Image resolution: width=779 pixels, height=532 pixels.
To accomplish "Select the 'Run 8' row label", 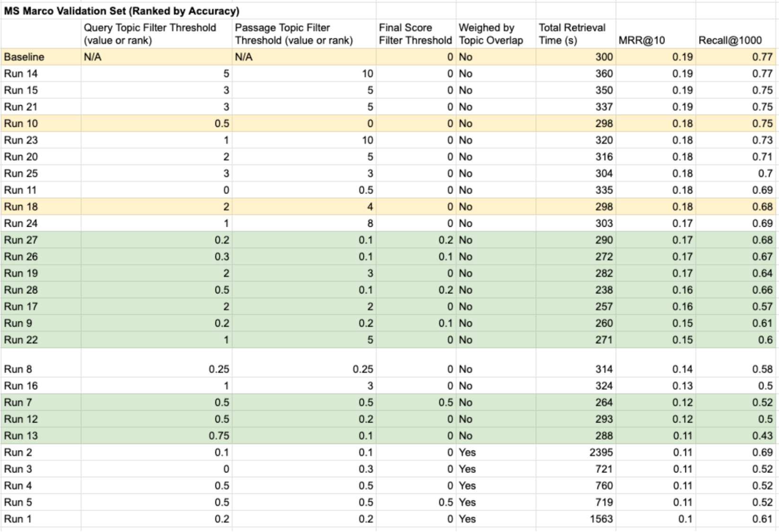I will tap(18, 369).
